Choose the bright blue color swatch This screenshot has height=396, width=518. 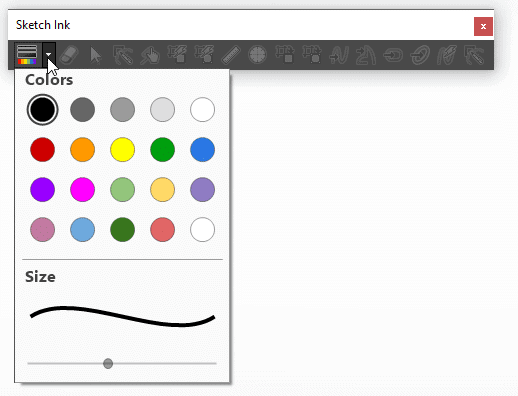click(202, 150)
